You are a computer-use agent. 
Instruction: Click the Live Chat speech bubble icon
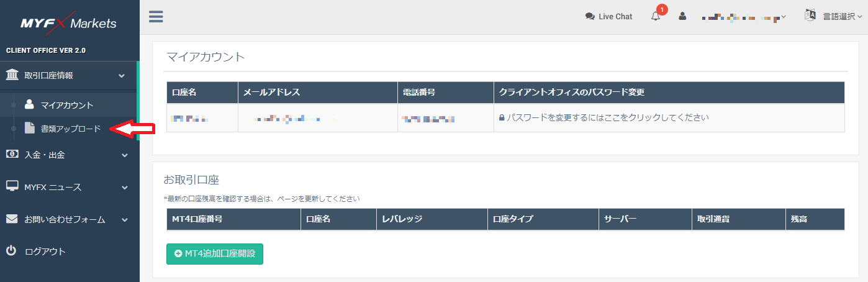point(590,17)
